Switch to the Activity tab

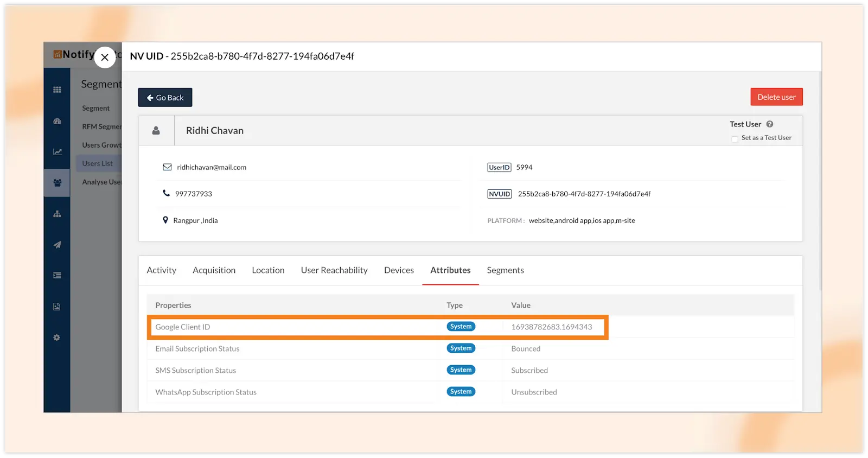pos(161,270)
